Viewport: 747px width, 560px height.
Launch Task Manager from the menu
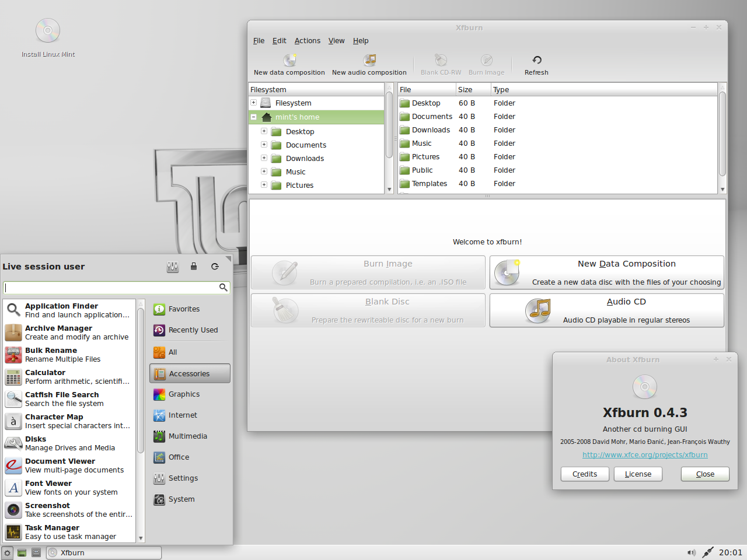point(69,532)
